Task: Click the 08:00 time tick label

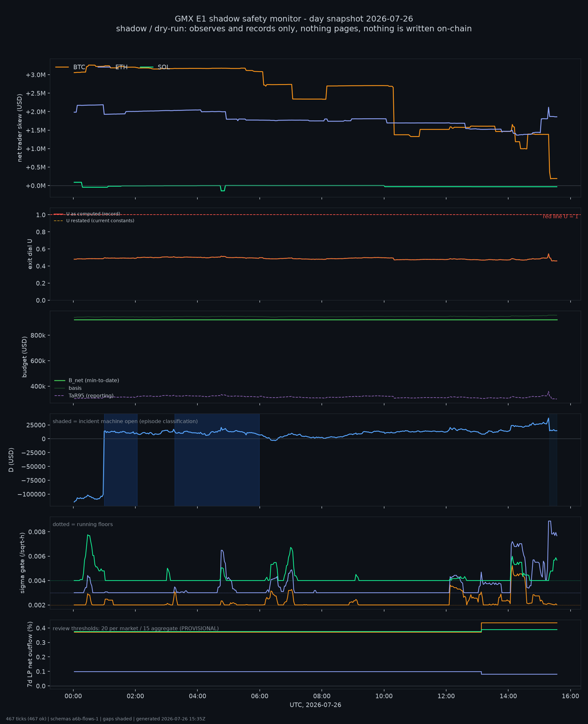Action: pyautogui.click(x=322, y=696)
